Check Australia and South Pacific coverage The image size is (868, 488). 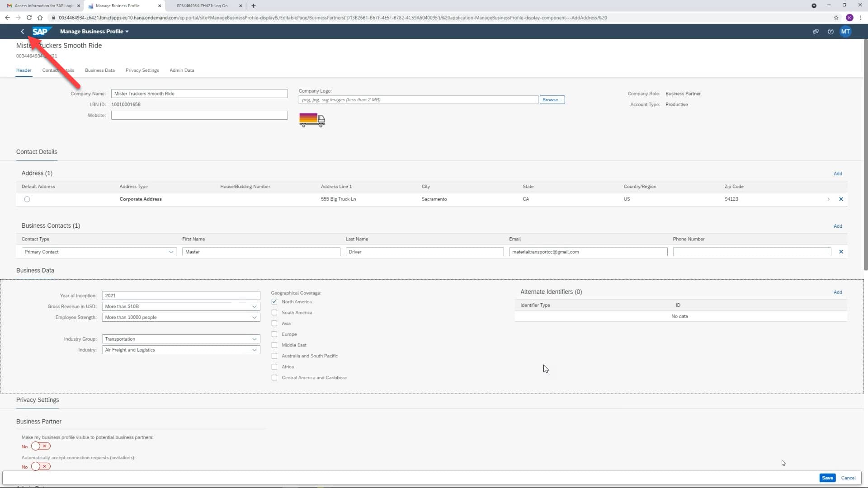[274, 356]
